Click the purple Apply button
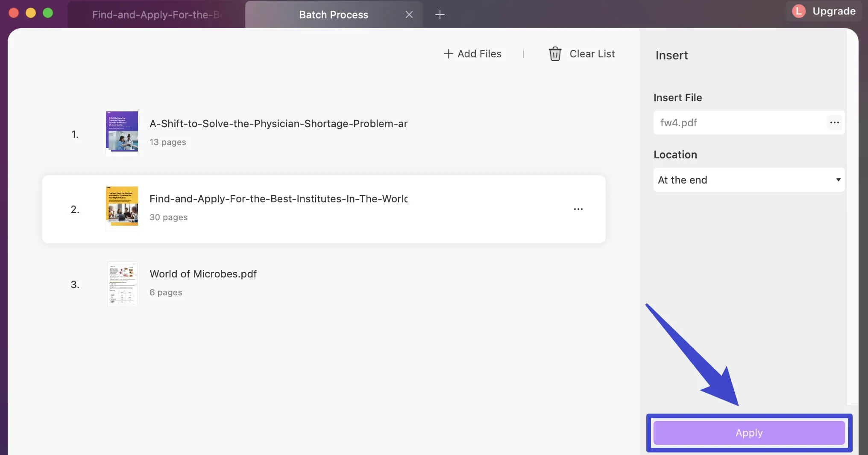Image resolution: width=868 pixels, height=455 pixels. (x=749, y=433)
